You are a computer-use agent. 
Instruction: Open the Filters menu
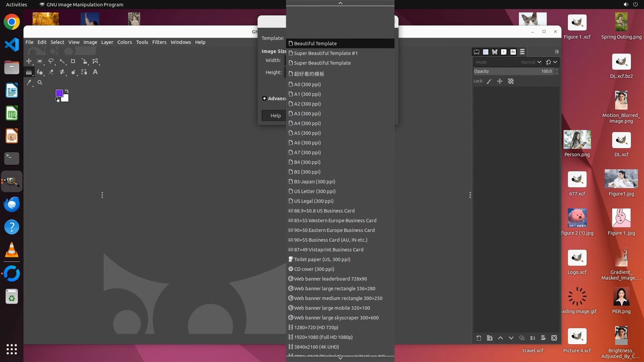pos(159,42)
